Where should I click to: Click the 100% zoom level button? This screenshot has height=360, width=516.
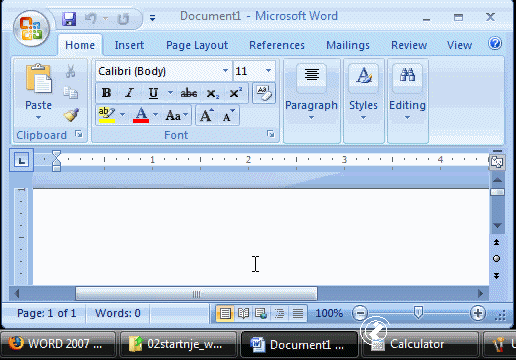tap(329, 313)
